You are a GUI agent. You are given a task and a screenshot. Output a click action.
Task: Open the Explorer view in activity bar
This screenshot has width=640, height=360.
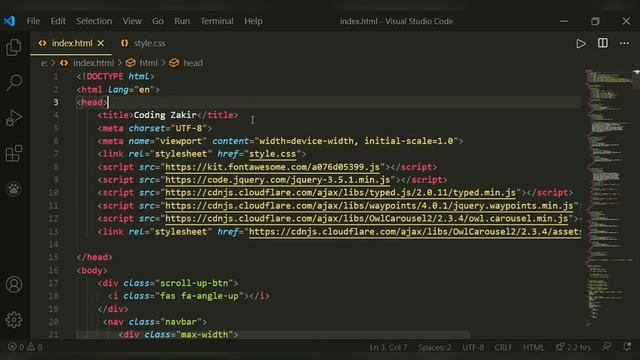[13, 47]
